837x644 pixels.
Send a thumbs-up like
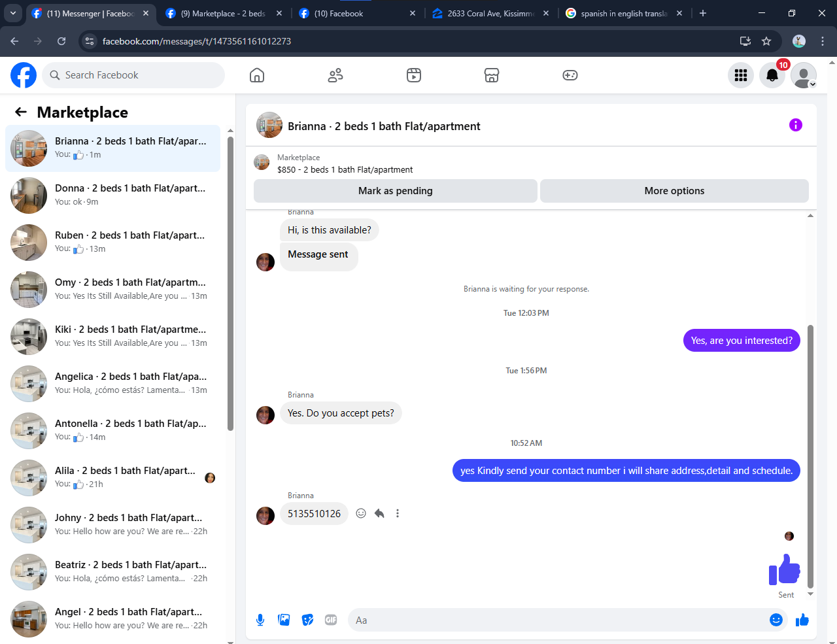(x=802, y=620)
